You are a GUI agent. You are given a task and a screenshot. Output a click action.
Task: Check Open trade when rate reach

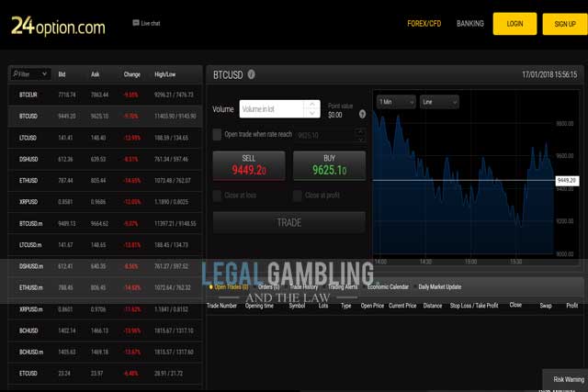tap(217, 135)
